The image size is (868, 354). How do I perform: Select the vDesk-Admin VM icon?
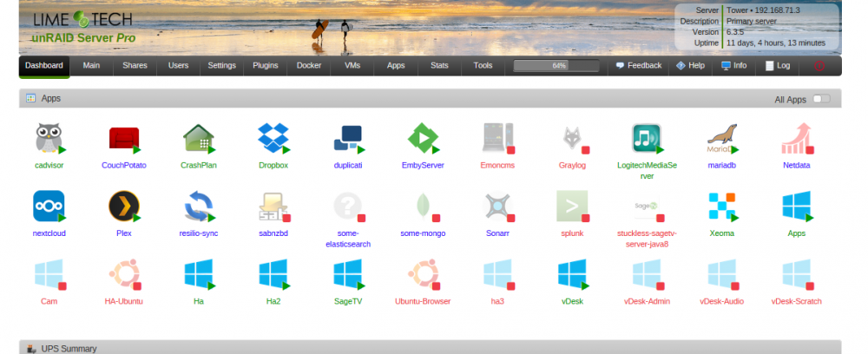pyautogui.click(x=647, y=274)
